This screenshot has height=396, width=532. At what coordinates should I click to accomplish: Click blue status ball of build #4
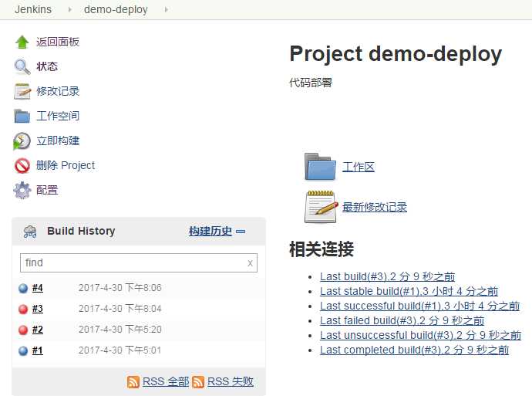pyautogui.click(x=23, y=289)
